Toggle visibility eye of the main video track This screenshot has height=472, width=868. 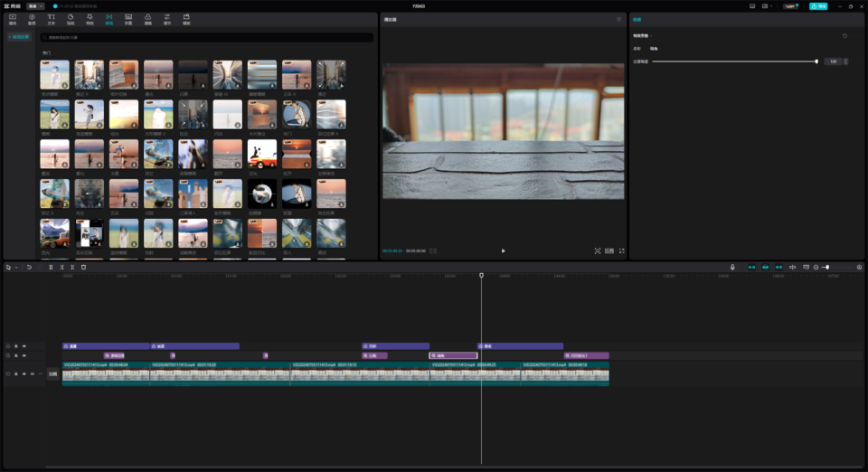[24, 373]
